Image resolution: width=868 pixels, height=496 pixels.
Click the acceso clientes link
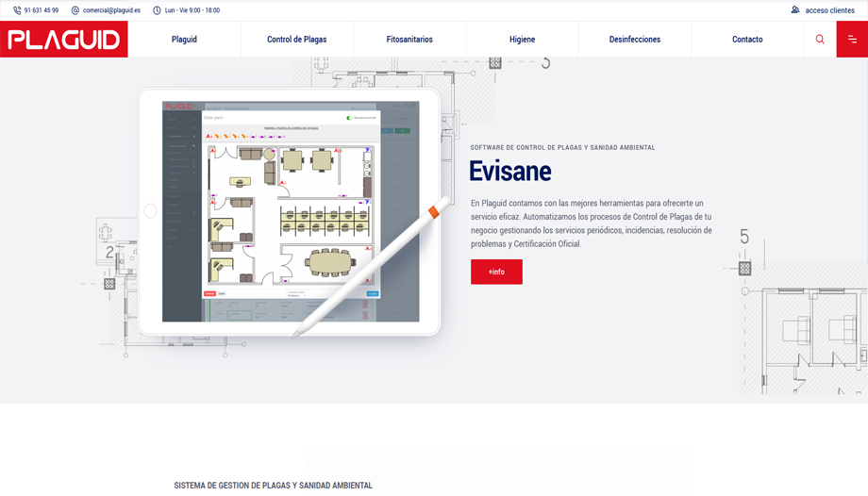click(x=830, y=10)
